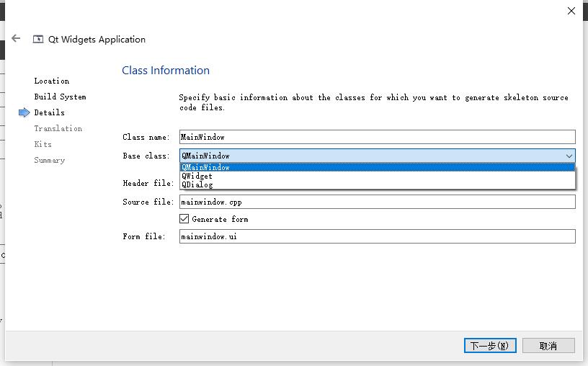Click the Translation step label
The height and width of the screenshot is (366, 588).
point(58,128)
